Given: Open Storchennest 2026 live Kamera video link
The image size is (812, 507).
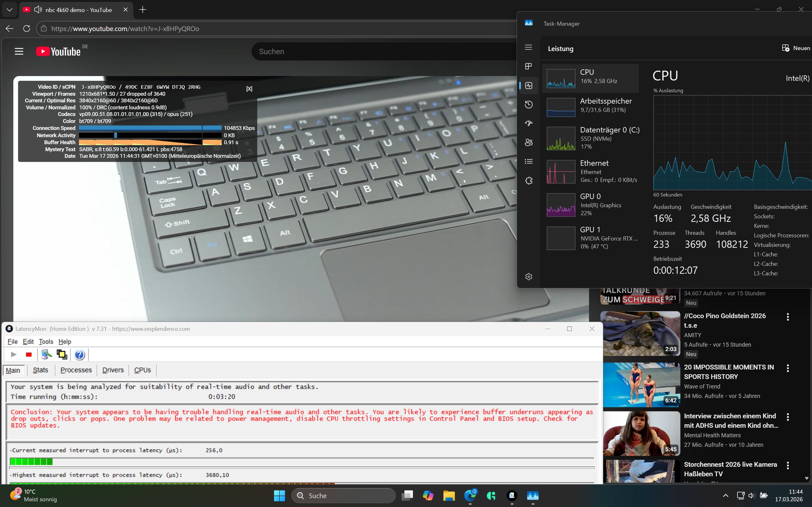Looking at the screenshot, I should coord(730,469).
